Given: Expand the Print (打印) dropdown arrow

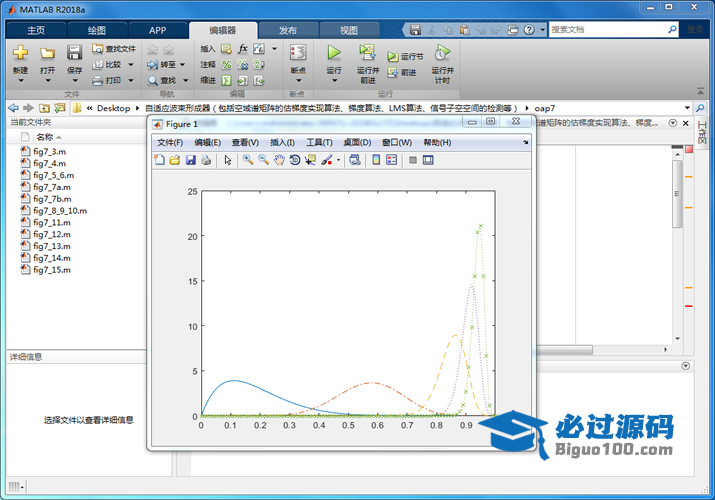Looking at the screenshot, I should [131, 81].
